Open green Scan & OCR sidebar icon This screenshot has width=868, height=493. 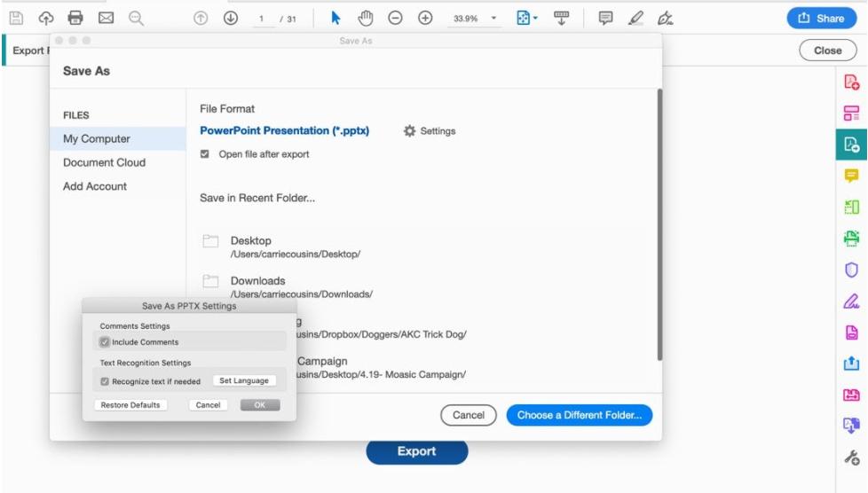pyautogui.click(x=851, y=207)
